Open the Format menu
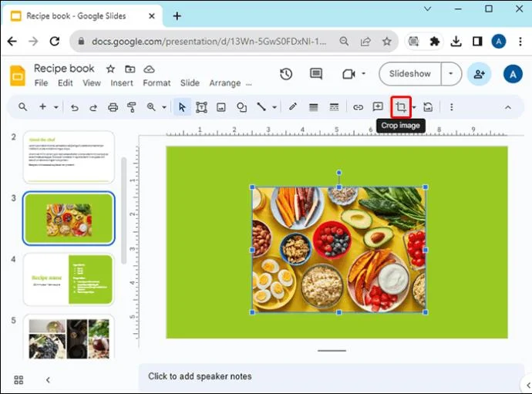 (157, 83)
